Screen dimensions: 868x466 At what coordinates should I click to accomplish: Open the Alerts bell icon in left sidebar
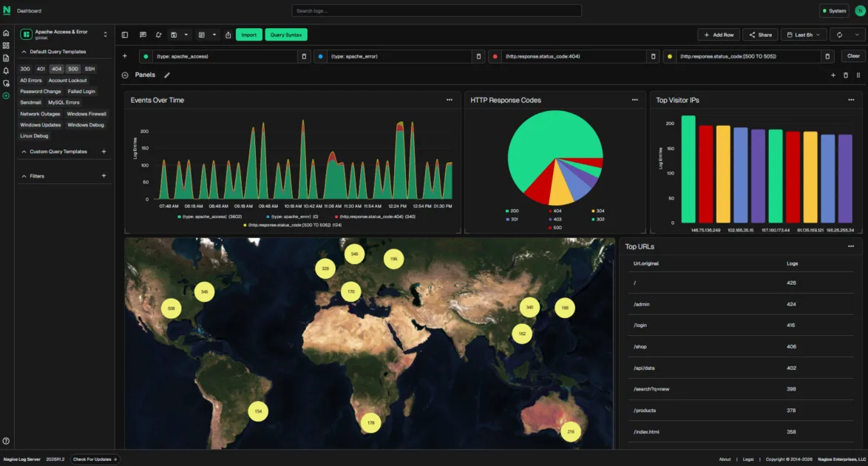pos(7,71)
